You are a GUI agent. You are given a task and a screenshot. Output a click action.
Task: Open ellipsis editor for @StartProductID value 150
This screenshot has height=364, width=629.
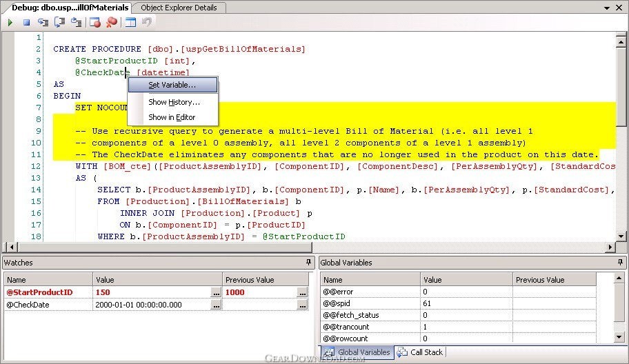tap(217, 292)
